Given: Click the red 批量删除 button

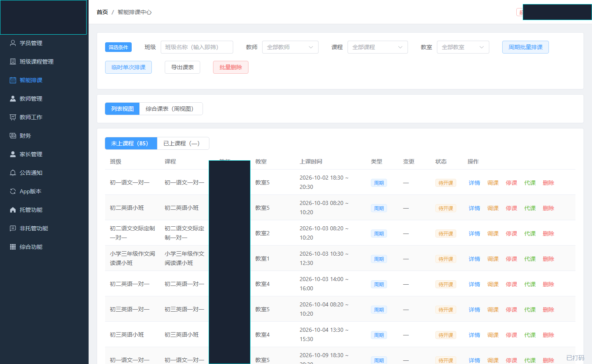Looking at the screenshot, I should (231, 67).
